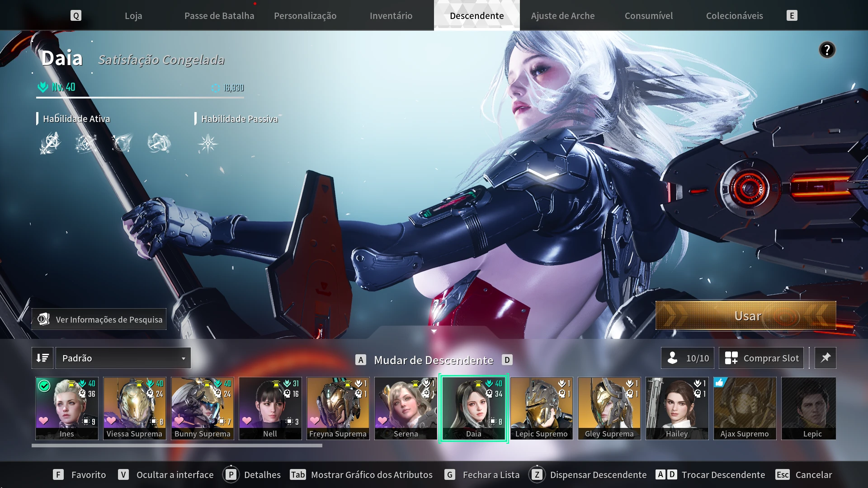Open the Passe de Batalha tab
868x488 pixels.
click(x=219, y=16)
